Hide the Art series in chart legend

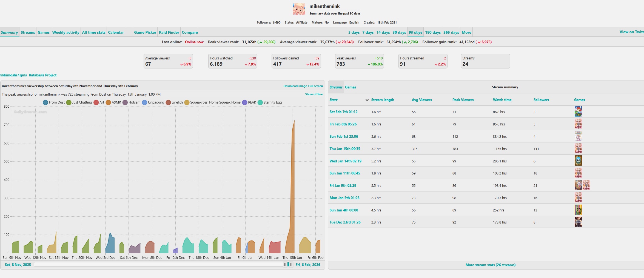99,102
